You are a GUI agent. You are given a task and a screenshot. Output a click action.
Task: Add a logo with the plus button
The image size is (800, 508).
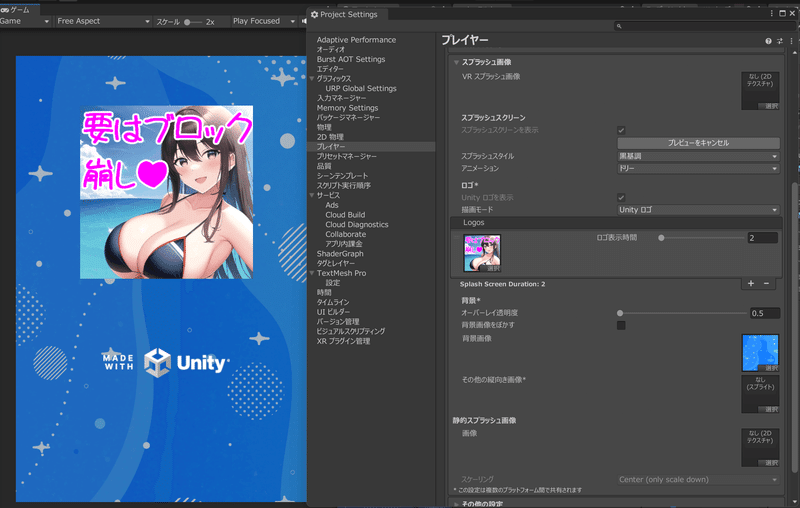click(x=751, y=284)
